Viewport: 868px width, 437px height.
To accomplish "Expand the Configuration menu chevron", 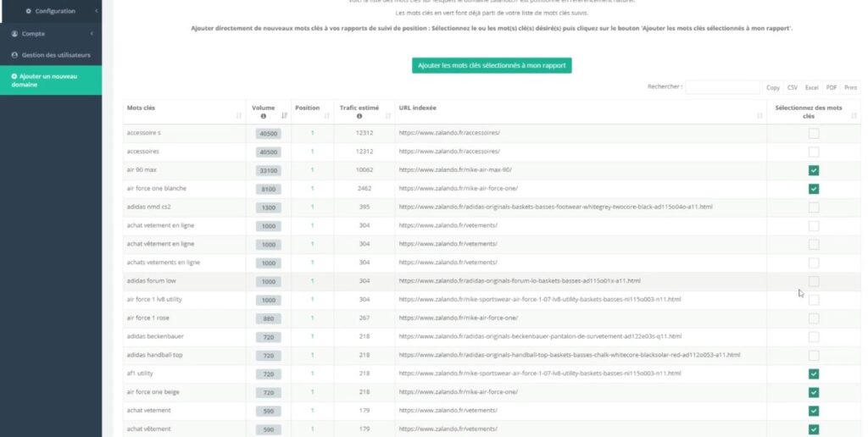I will (95, 11).
